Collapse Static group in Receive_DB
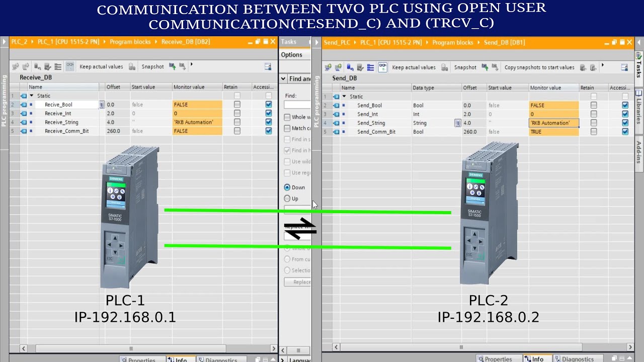The height and width of the screenshot is (362, 644). tap(31, 96)
